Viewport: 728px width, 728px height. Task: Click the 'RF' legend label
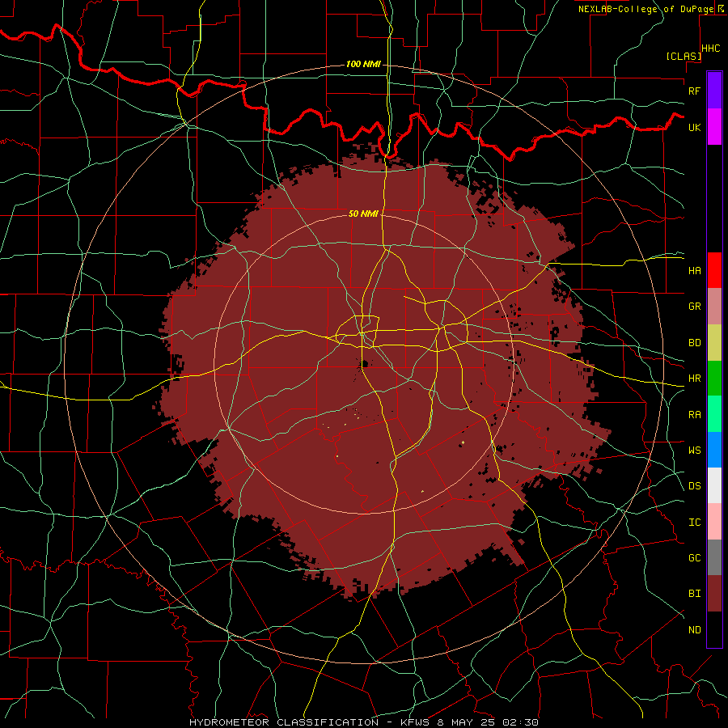click(694, 91)
